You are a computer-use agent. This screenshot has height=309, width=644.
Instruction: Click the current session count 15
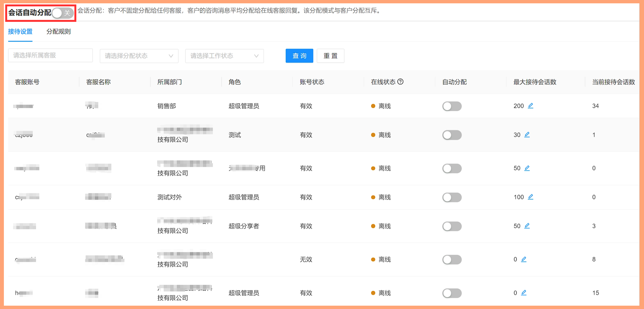(595, 293)
